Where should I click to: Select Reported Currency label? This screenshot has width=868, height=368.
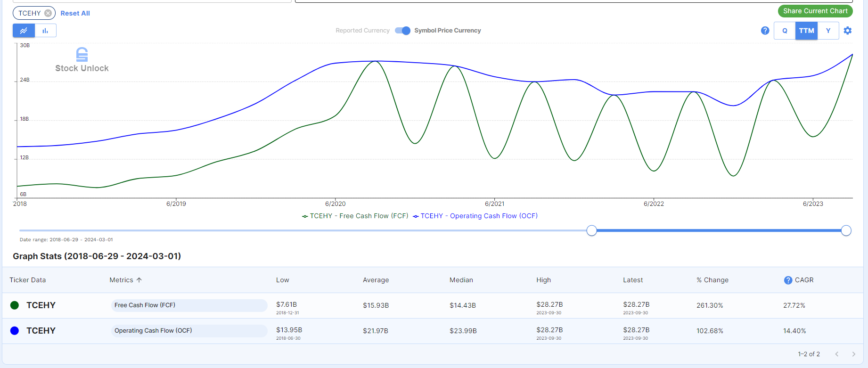(362, 31)
